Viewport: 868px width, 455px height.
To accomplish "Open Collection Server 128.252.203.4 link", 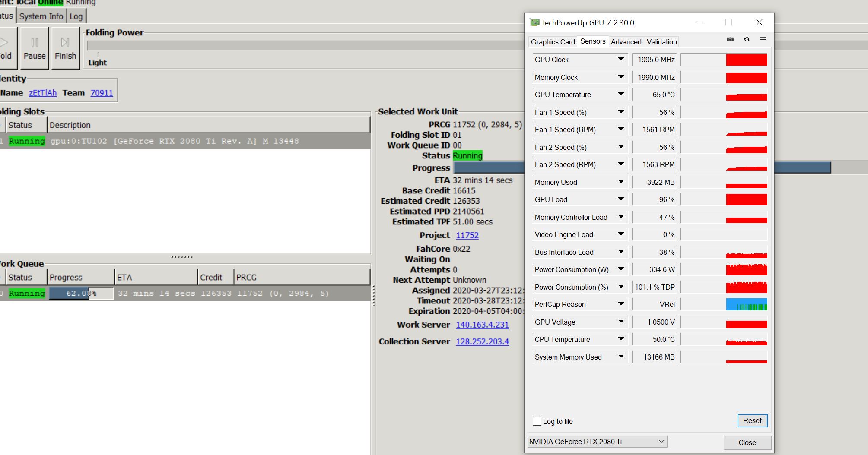I will 482,341.
